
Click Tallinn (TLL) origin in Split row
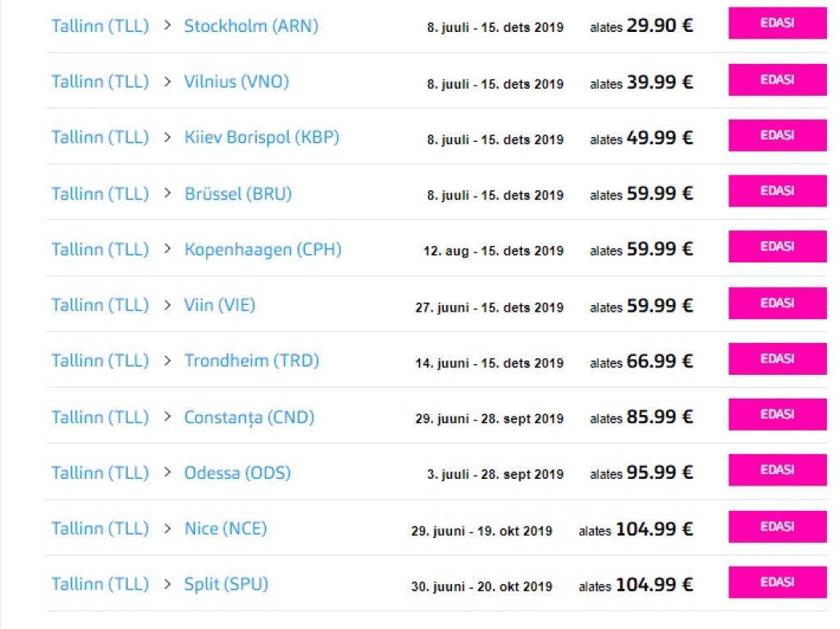pyautogui.click(x=100, y=585)
